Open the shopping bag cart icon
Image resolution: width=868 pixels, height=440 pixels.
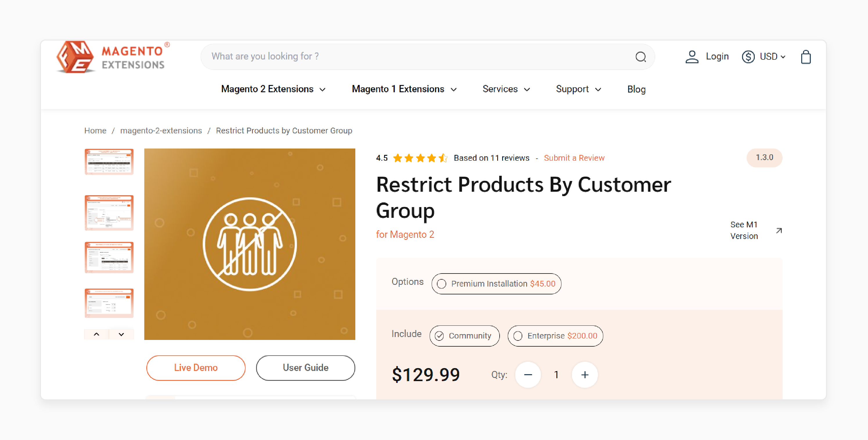pos(806,57)
